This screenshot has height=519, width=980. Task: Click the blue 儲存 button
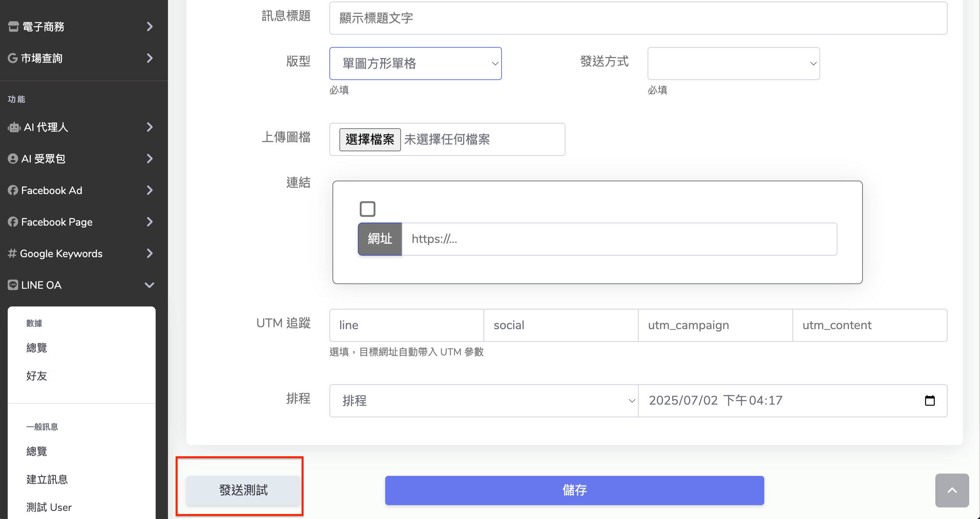(x=574, y=490)
